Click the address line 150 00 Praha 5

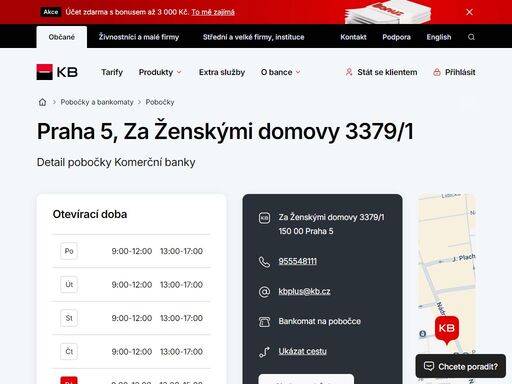pyautogui.click(x=306, y=231)
